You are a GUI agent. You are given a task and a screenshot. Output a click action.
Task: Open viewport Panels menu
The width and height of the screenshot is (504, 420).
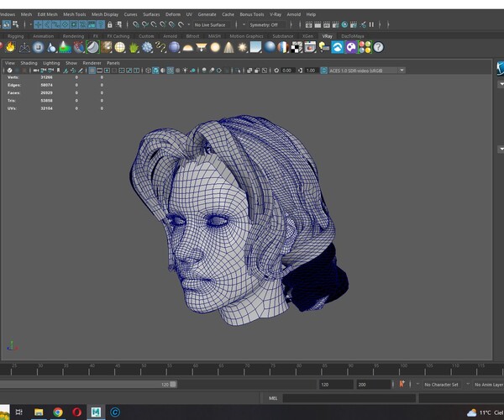pos(113,63)
